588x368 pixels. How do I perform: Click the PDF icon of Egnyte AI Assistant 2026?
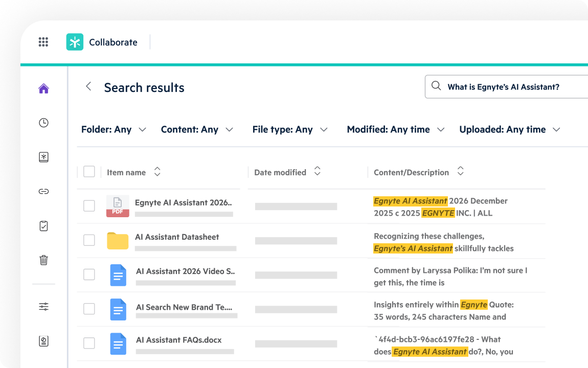118,206
